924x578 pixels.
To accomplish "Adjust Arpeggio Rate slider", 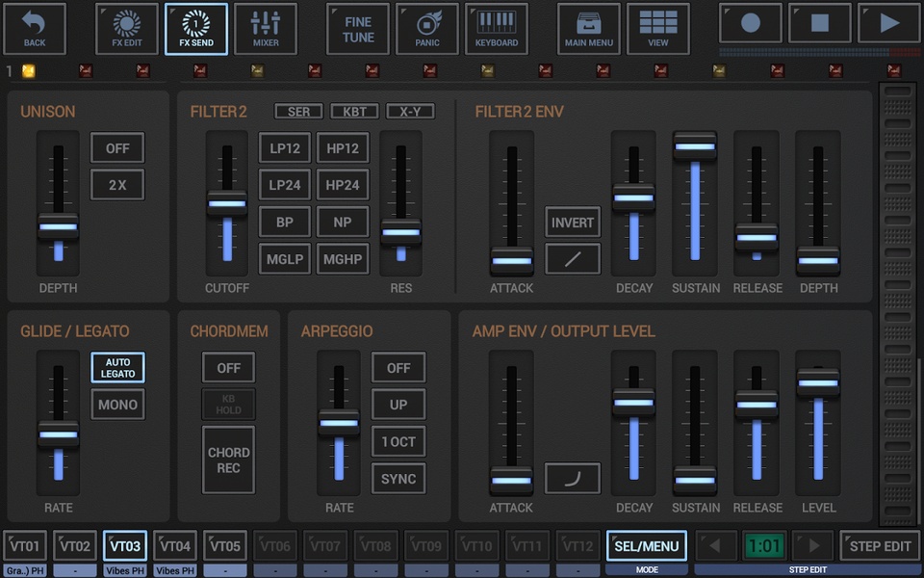I will point(339,423).
